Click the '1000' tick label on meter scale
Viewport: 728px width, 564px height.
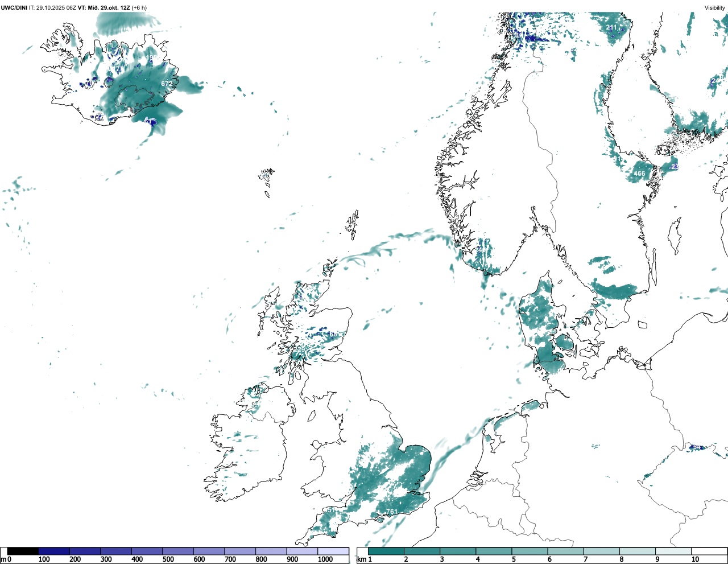click(325, 559)
